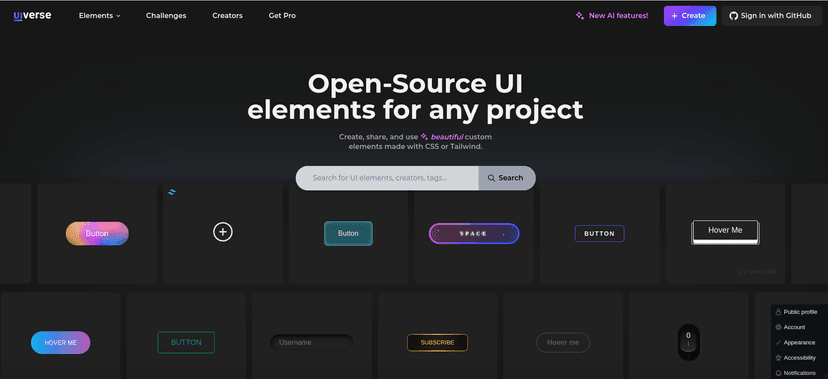Click the GitHub logo icon
Screen dimensions: 828x379
[733, 16]
